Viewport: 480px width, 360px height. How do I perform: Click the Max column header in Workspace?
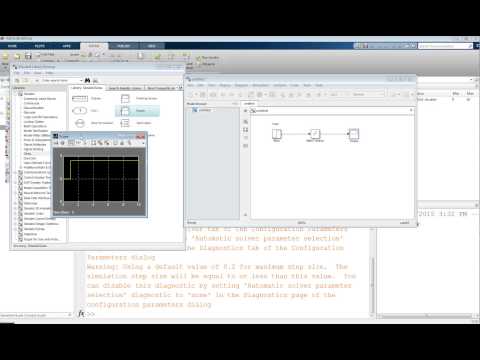click(470, 93)
